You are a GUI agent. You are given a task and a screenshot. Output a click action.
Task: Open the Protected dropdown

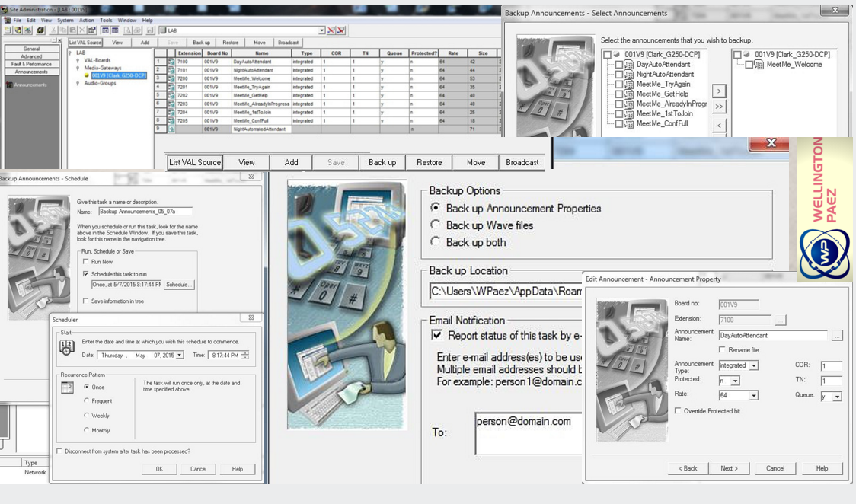click(736, 381)
